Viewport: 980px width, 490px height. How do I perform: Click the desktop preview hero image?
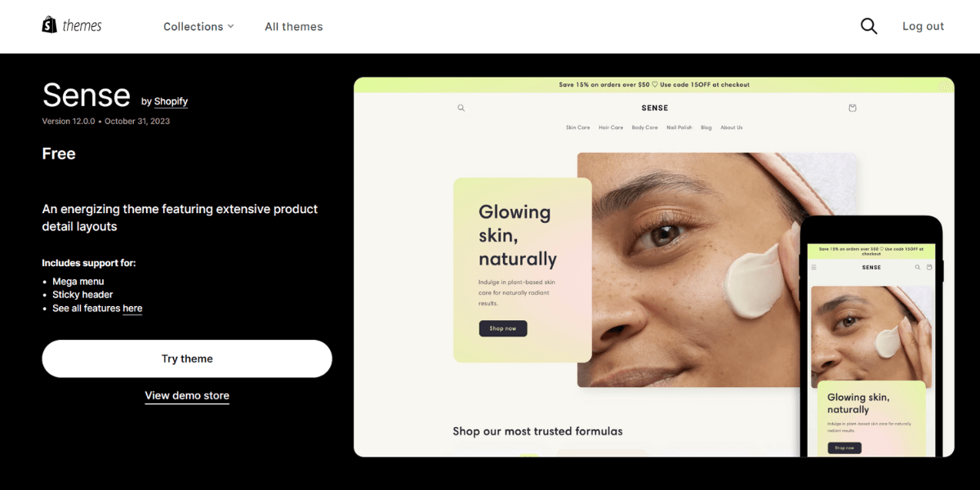point(717,269)
